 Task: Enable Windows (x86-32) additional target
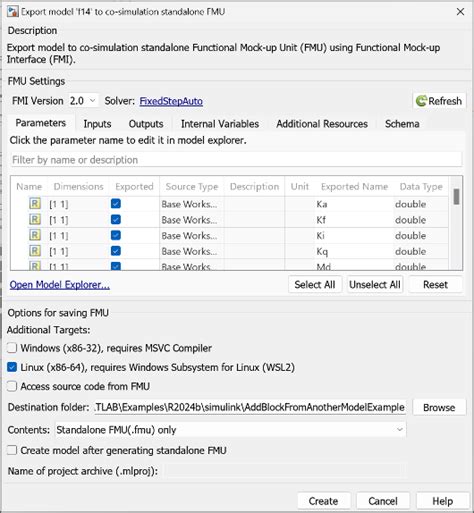[x=12, y=348]
